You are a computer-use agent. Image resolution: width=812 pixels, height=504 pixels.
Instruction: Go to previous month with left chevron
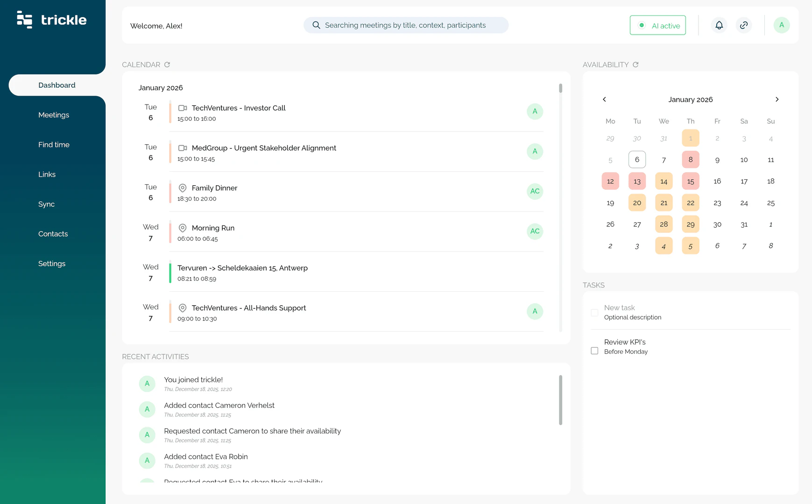(604, 99)
